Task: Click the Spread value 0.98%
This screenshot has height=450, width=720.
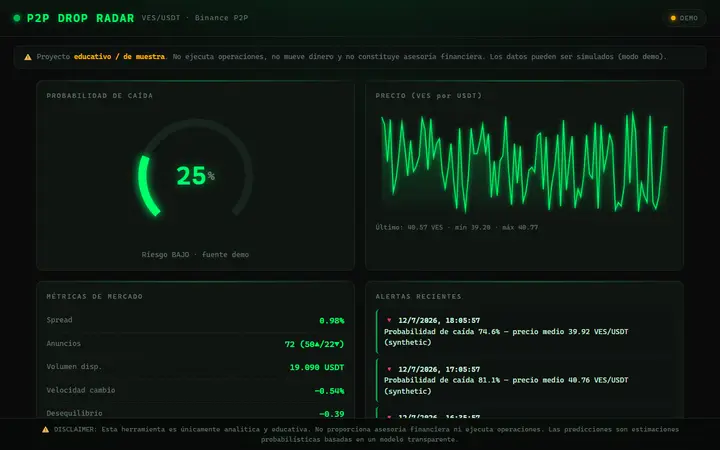Action: pos(332,321)
